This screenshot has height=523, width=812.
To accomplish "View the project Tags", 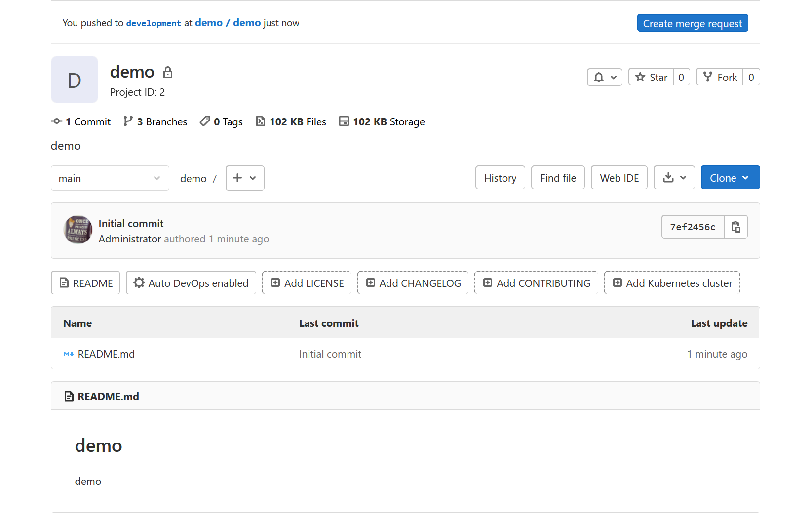I will pyautogui.click(x=221, y=121).
